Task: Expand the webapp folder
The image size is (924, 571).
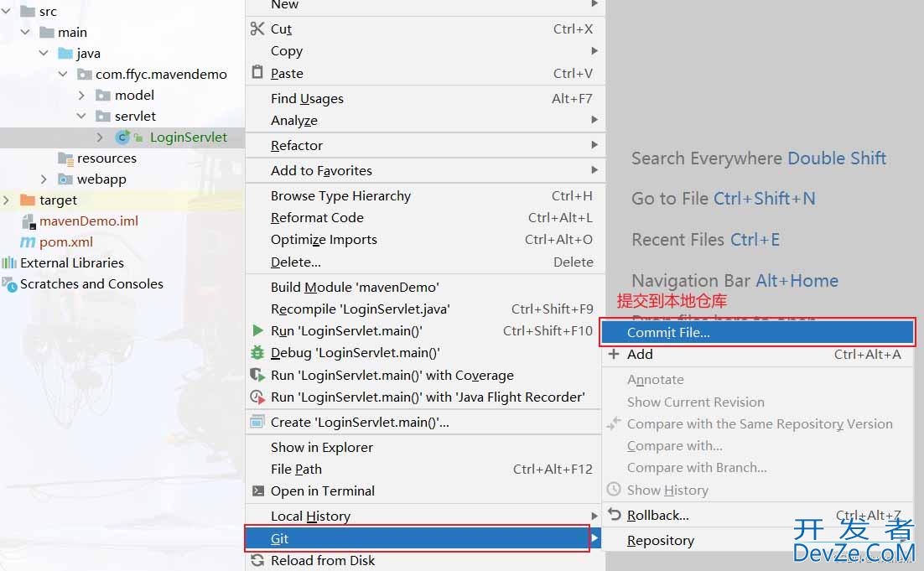Action: pos(44,179)
